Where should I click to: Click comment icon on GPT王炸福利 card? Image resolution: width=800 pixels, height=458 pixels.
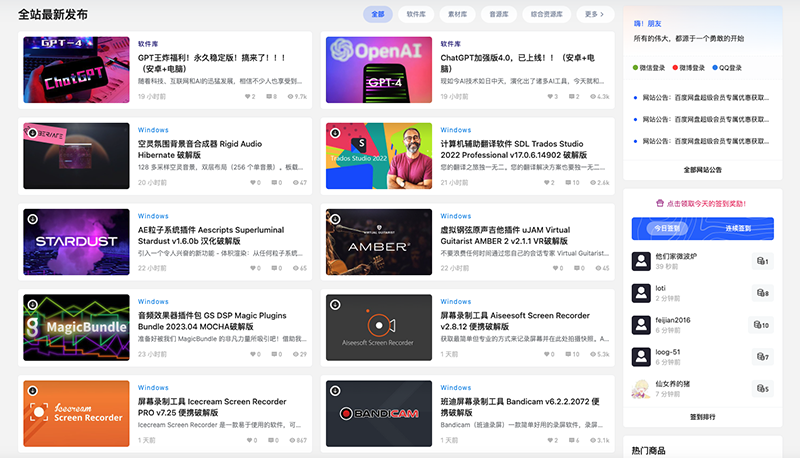tap(269, 96)
